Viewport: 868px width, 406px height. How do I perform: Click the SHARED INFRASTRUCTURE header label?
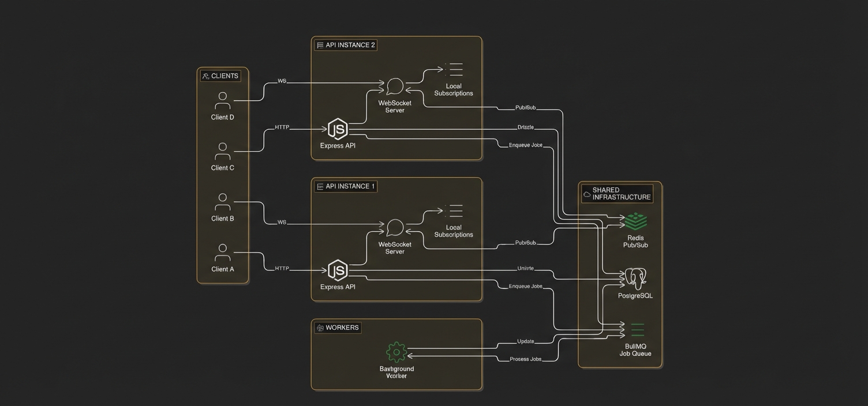coord(617,194)
